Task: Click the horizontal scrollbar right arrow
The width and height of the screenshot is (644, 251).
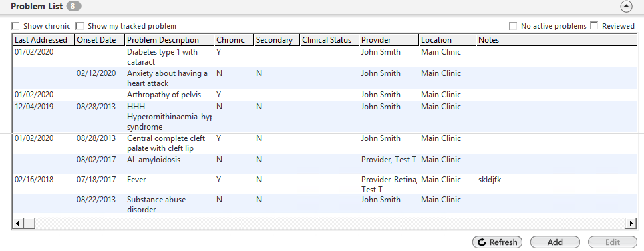Action: [631, 223]
